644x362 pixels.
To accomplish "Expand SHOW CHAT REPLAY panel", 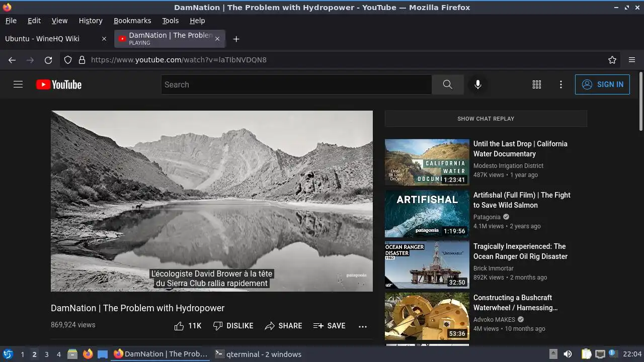I will click(486, 119).
